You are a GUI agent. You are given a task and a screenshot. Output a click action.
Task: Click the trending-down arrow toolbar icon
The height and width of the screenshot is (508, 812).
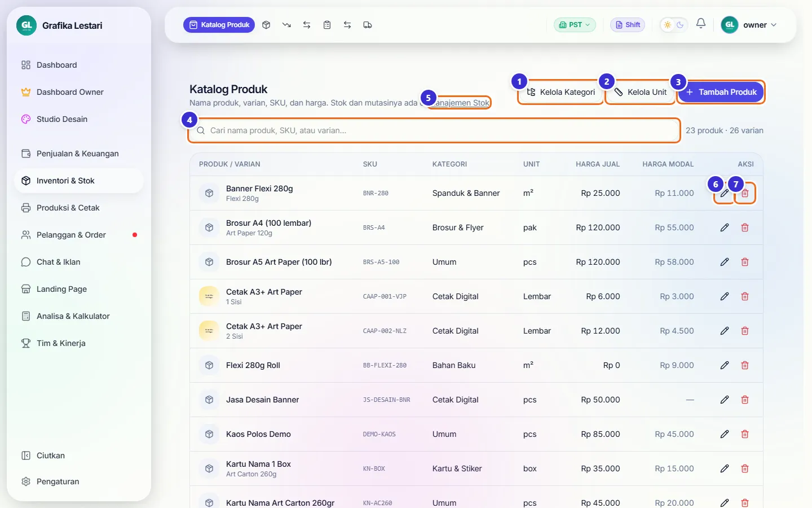pos(286,25)
